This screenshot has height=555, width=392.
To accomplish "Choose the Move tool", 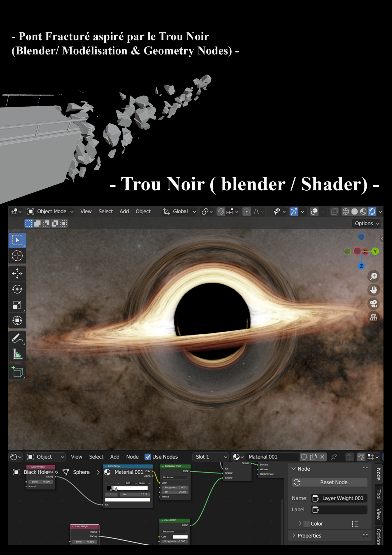I will (17, 273).
